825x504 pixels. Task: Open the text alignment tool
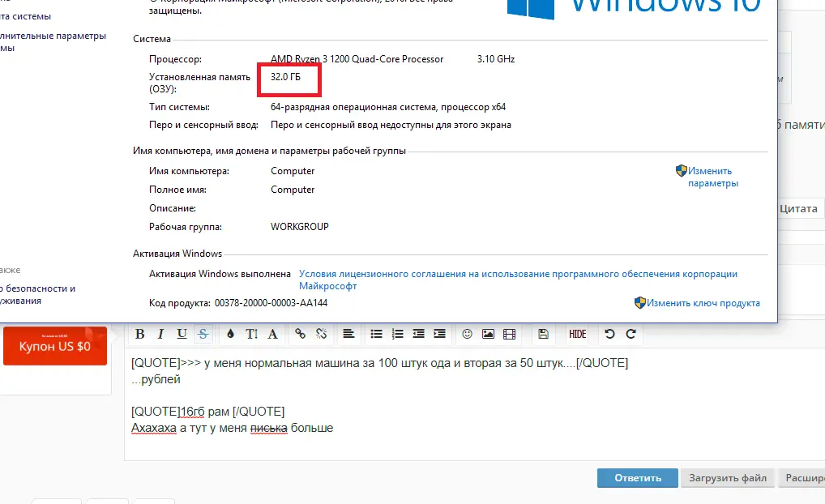click(348, 334)
